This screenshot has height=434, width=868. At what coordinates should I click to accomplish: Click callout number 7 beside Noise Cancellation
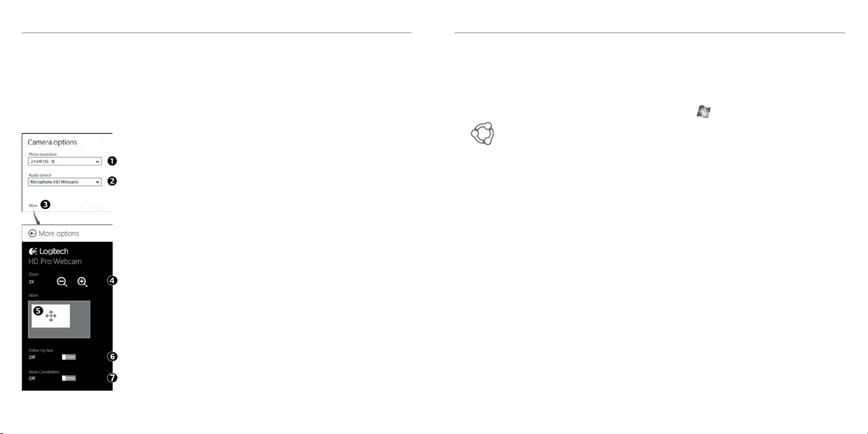coord(112,378)
